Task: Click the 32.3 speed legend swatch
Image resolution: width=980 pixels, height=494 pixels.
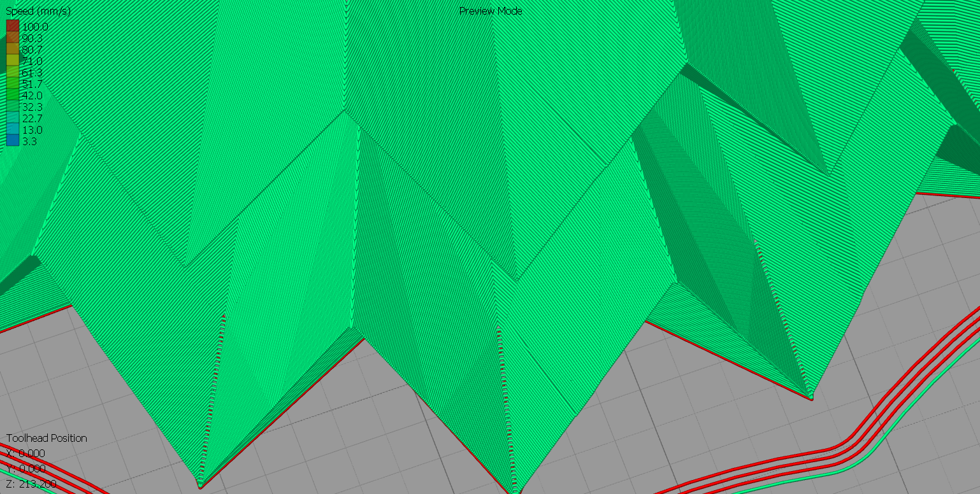Action: 13,106
